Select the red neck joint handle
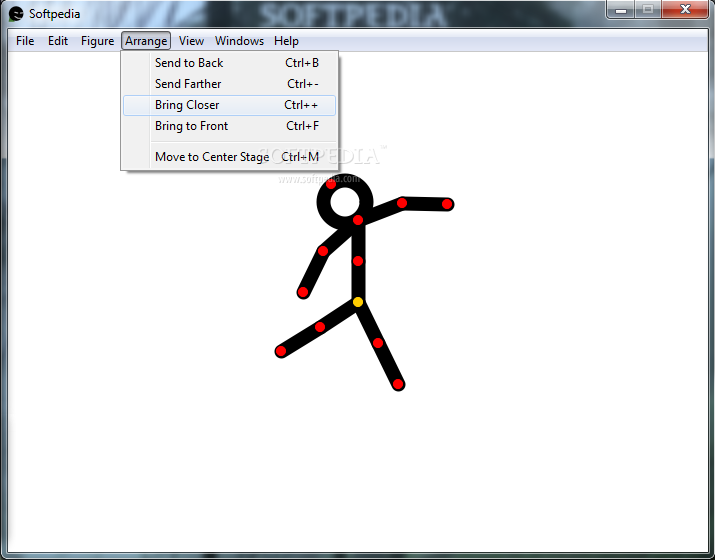Screen dimensions: 715x560 (x=358, y=220)
